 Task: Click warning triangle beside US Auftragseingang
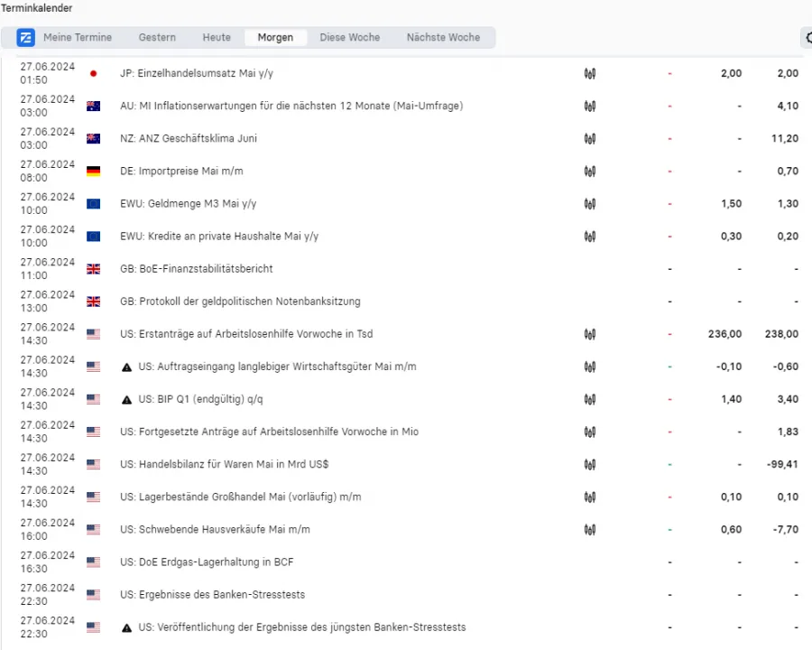tap(126, 367)
